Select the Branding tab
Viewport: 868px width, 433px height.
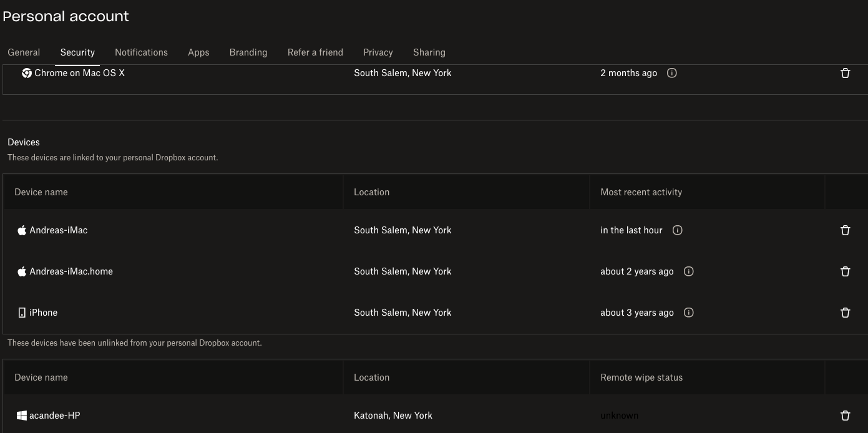(x=248, y=52)
